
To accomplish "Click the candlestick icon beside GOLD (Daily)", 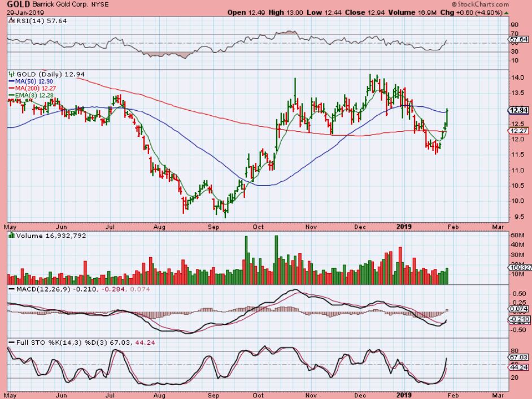I will pos(12,74).
